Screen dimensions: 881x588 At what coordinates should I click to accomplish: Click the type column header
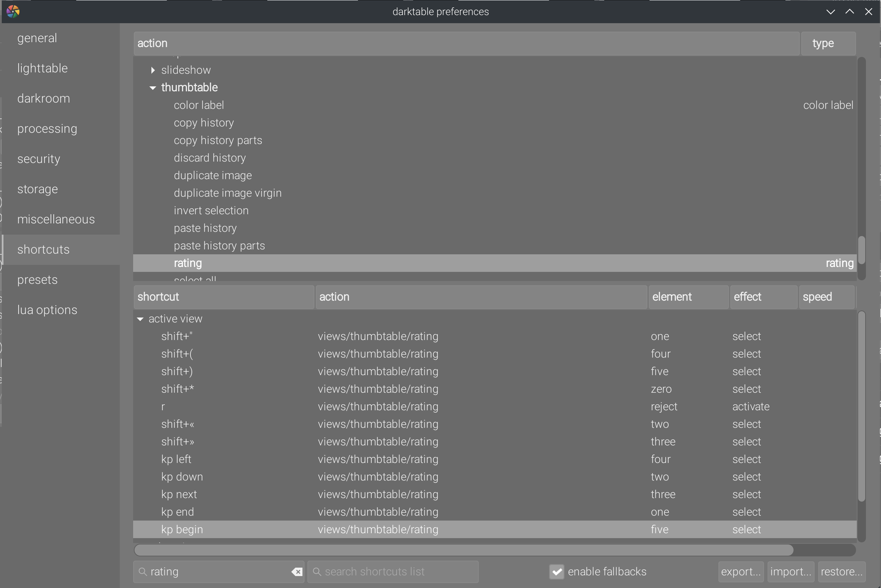pyautogui.click(x=828, y=44)
